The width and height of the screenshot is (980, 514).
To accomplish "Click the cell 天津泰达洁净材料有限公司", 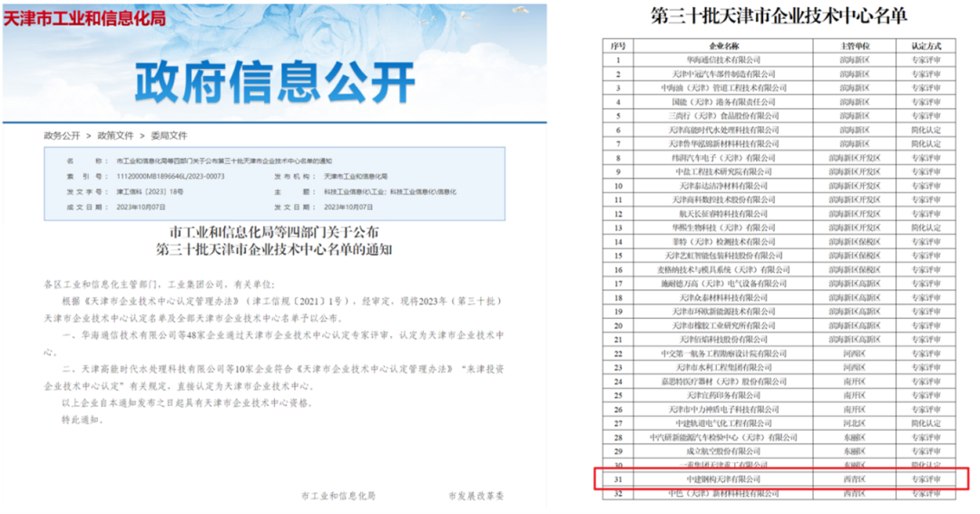I will (723, 186).
